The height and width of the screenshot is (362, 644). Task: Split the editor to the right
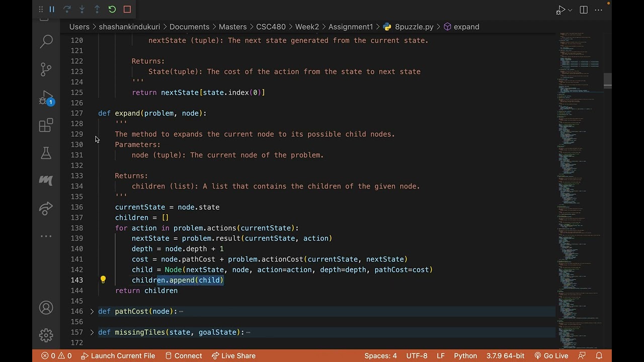click(584, 10)
